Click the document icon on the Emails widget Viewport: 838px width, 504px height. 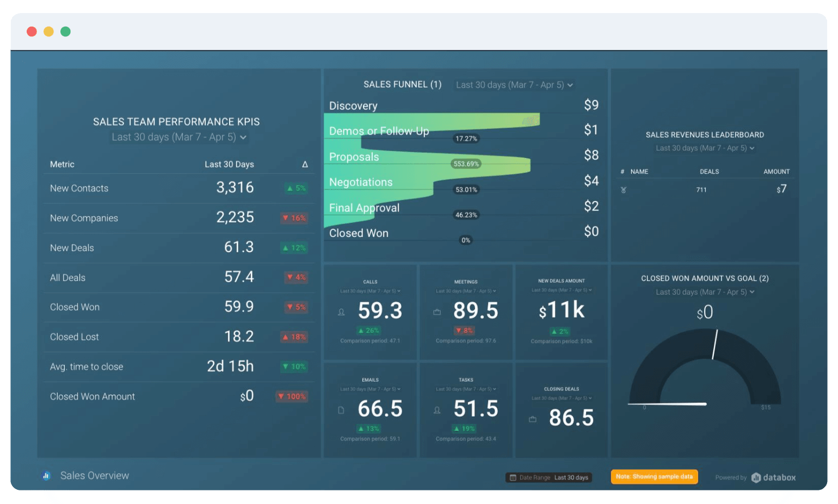[341, 409]
